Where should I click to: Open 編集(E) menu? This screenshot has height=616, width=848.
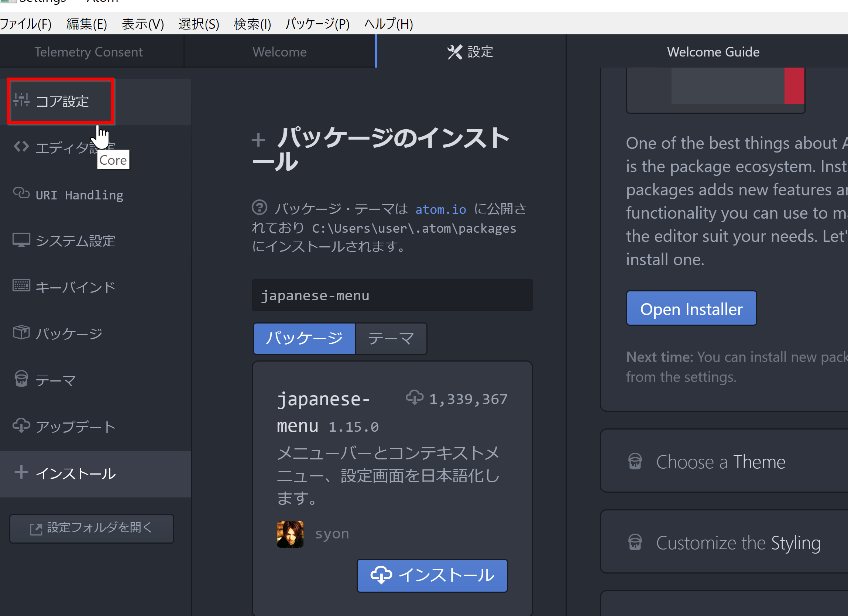87,24
